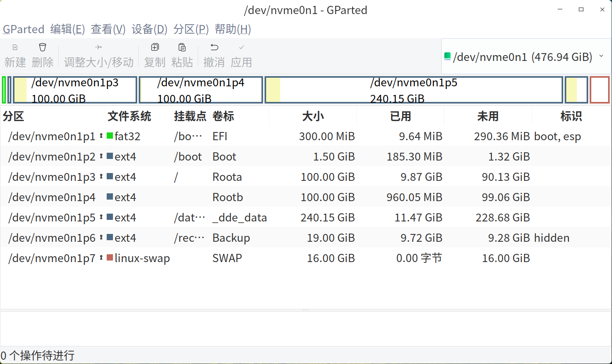Click the mount-status icon beside /dev/nvme0n1p6
This screenshot has width=612, height=364.
pos(101,237)
